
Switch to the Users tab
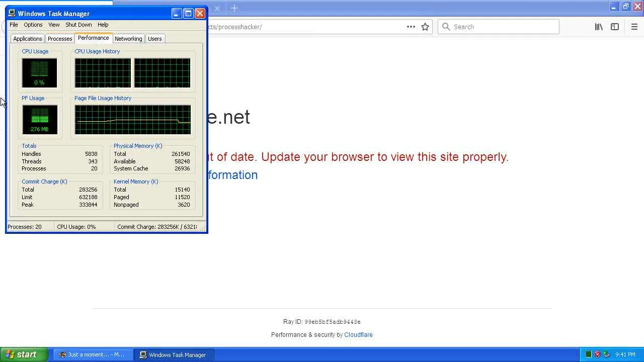click(x=155, y=39)
